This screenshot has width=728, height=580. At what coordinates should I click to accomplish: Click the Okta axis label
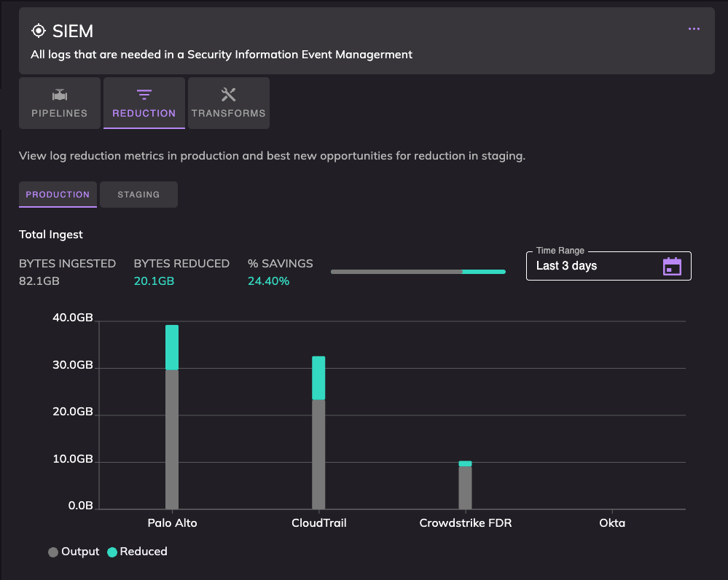pos(612,523)
